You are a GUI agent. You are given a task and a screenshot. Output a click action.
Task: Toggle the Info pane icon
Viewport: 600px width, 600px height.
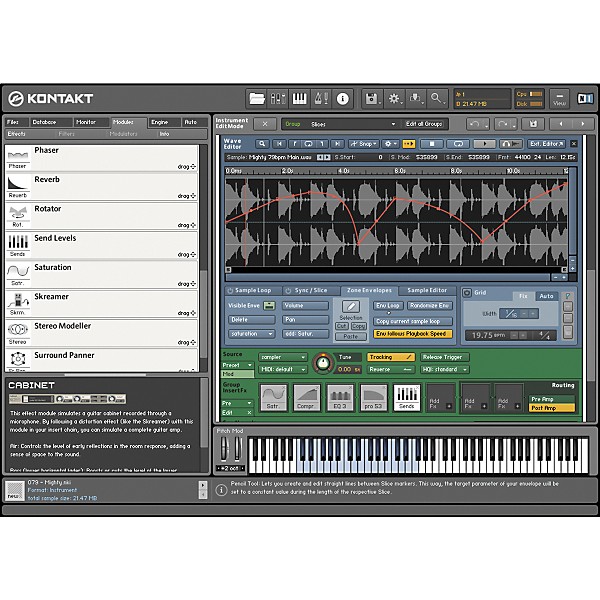[342, 99]
